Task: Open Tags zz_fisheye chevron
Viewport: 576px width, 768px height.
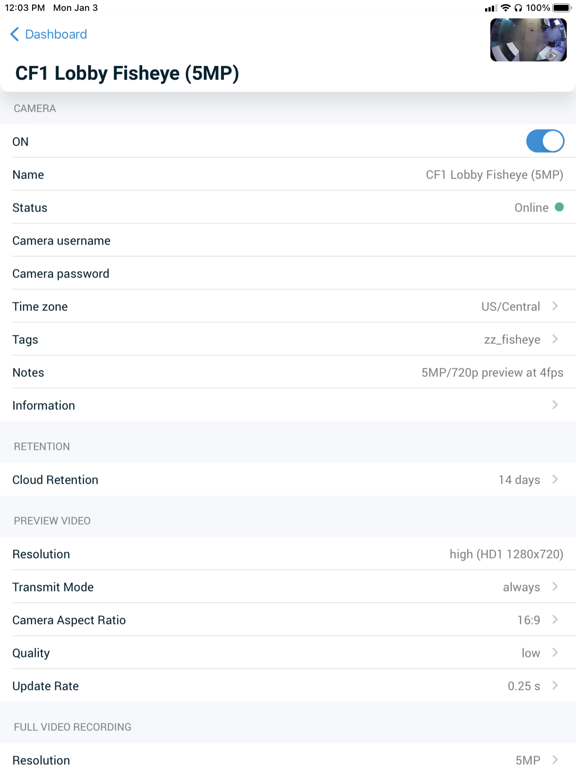Action: coord(555,339)
